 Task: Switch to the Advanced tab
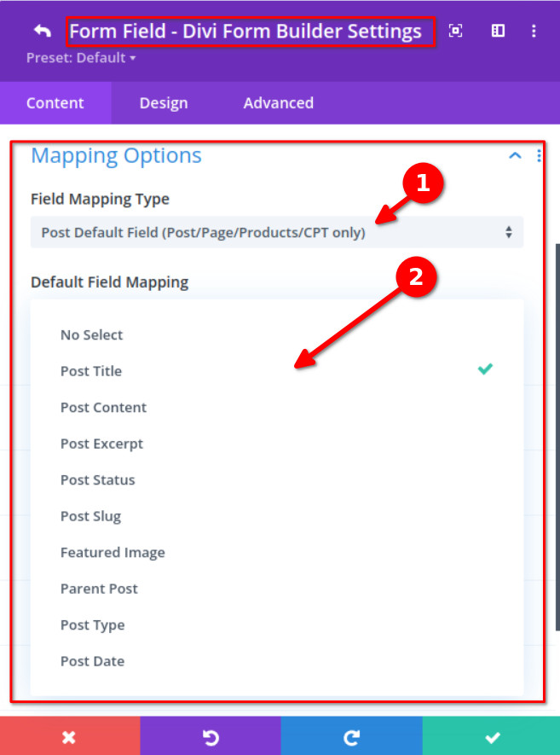tap(278, 102)
